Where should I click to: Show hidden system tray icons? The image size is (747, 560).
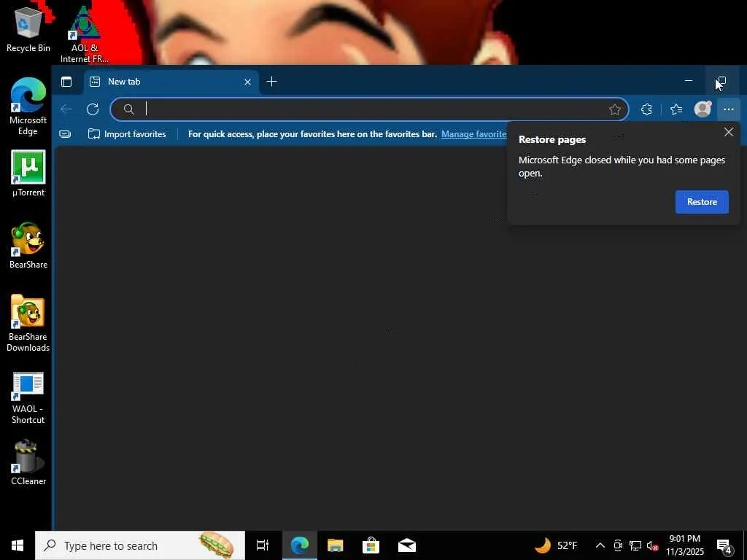(600, 545)
